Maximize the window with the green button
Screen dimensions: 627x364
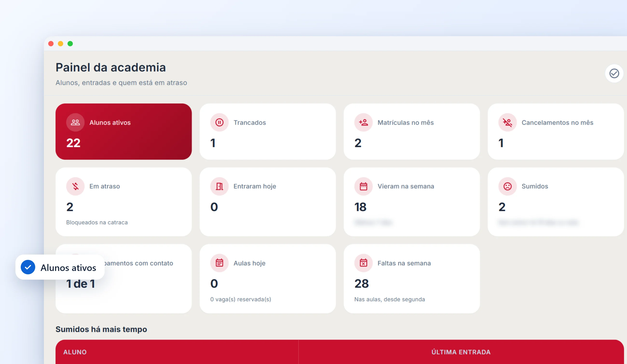coord(70,44)
